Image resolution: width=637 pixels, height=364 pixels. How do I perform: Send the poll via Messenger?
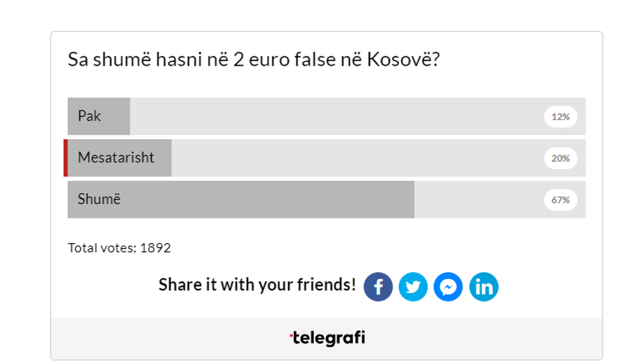click(448, 287)
